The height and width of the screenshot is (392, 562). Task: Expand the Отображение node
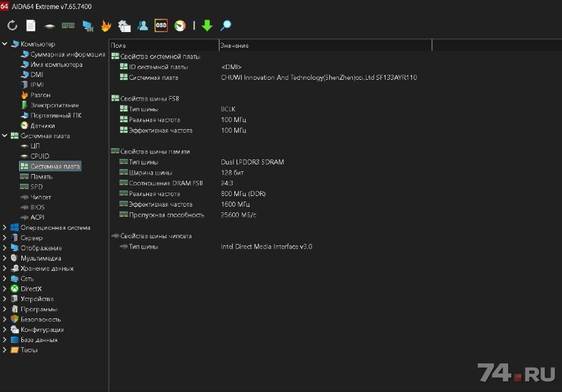[4, 248]
